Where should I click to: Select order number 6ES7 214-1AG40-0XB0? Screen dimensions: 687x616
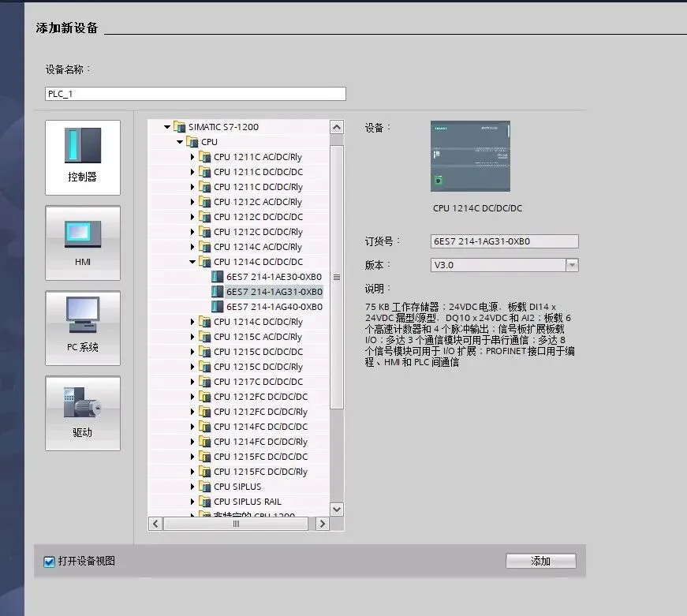click(274, 307)
